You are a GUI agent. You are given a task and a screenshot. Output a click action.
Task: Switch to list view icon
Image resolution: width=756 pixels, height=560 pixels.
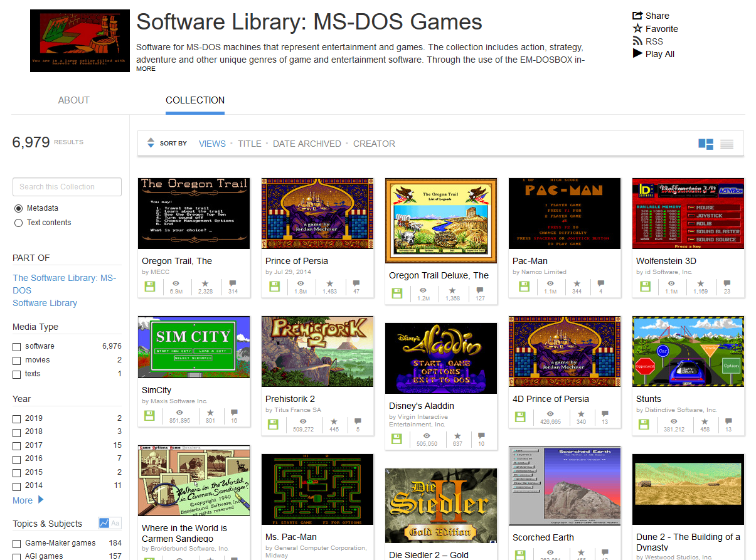727,144
